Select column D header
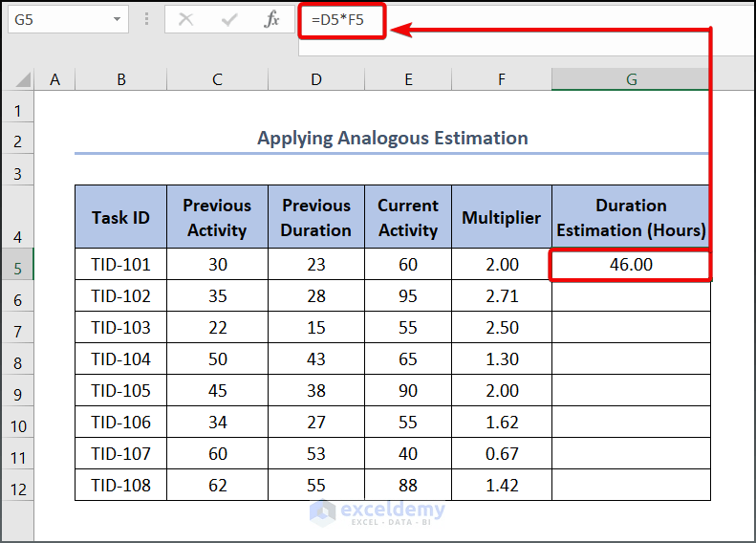This screenshot has width=756, height=543. [316, 79]
